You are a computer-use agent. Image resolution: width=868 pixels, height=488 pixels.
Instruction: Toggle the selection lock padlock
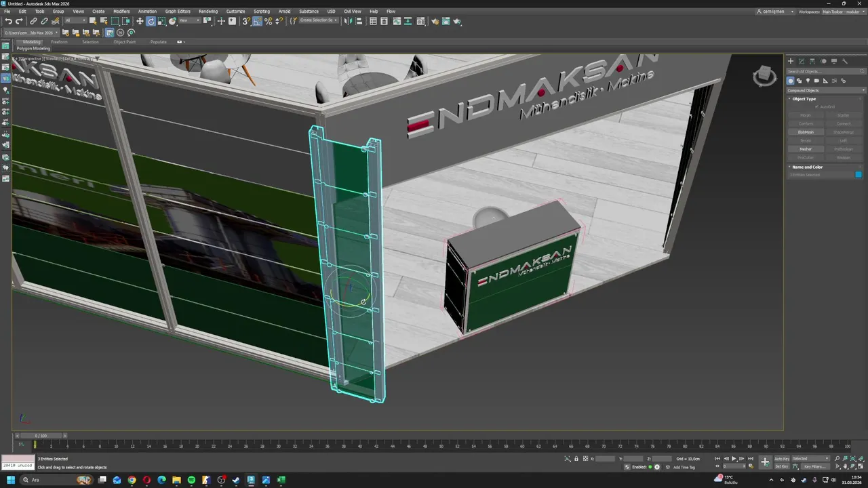(576, 459)
